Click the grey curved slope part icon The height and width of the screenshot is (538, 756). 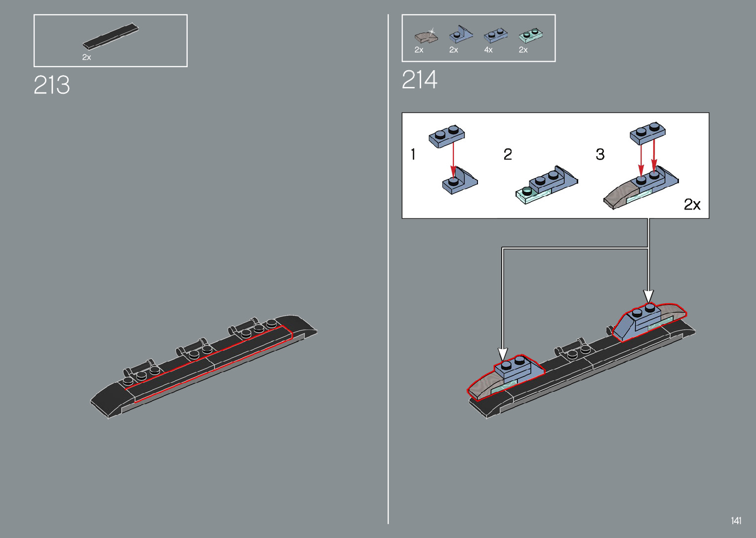click(425, 37)
